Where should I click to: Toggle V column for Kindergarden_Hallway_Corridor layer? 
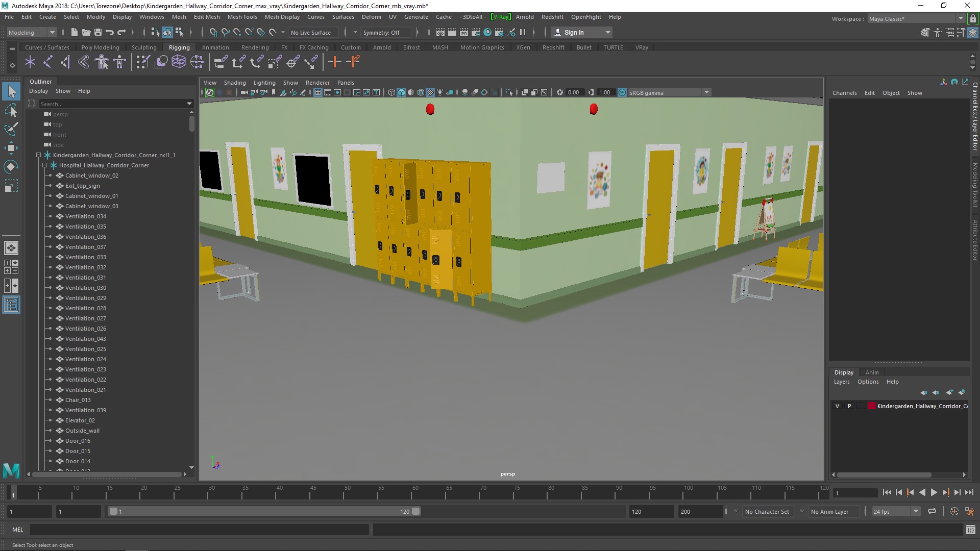(837, 406)
